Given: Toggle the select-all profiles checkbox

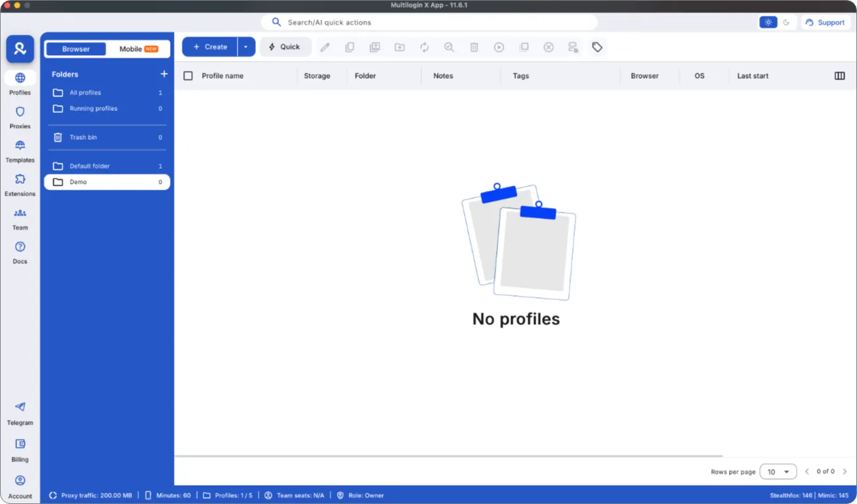Looking at the screenshot, I should (x=188, y=76).
